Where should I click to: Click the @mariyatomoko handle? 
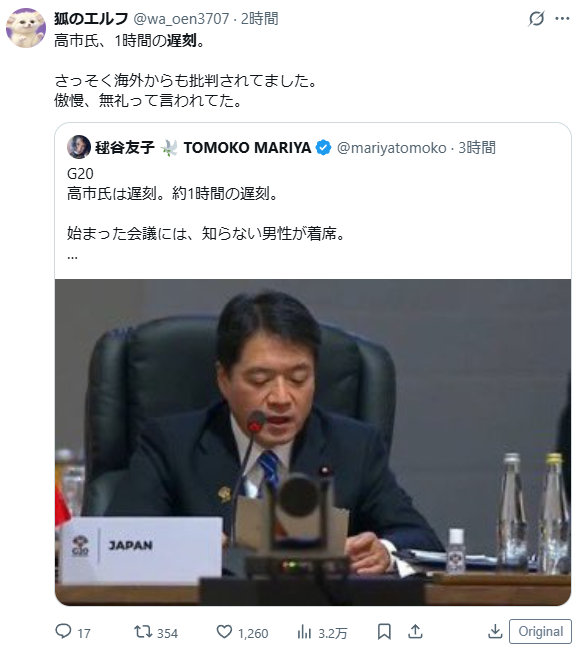click(391, 148)
